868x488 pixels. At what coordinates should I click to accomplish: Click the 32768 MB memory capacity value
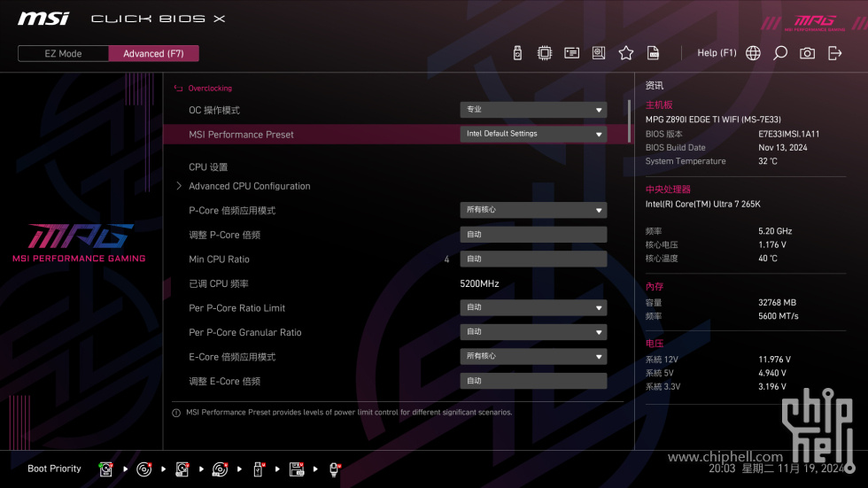pos(777,303)
